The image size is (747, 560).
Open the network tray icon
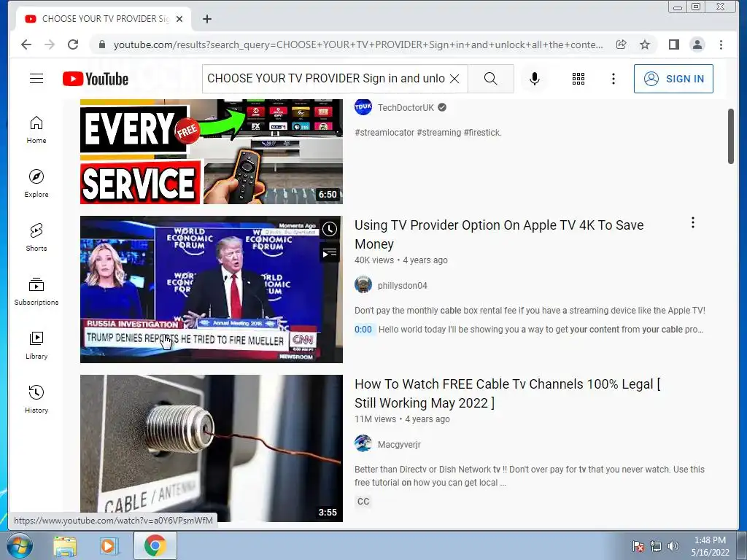[x=656, y=546]
